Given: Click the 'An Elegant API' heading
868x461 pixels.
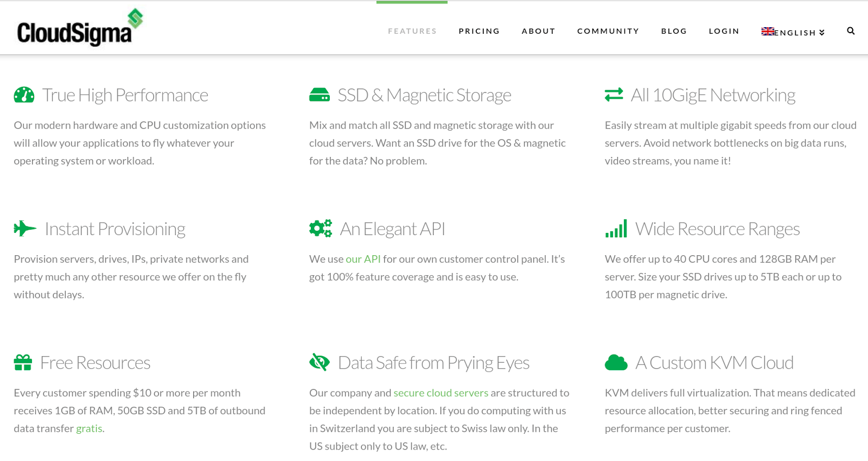Looking at the screenshot, I should click(x=393, y=229).
